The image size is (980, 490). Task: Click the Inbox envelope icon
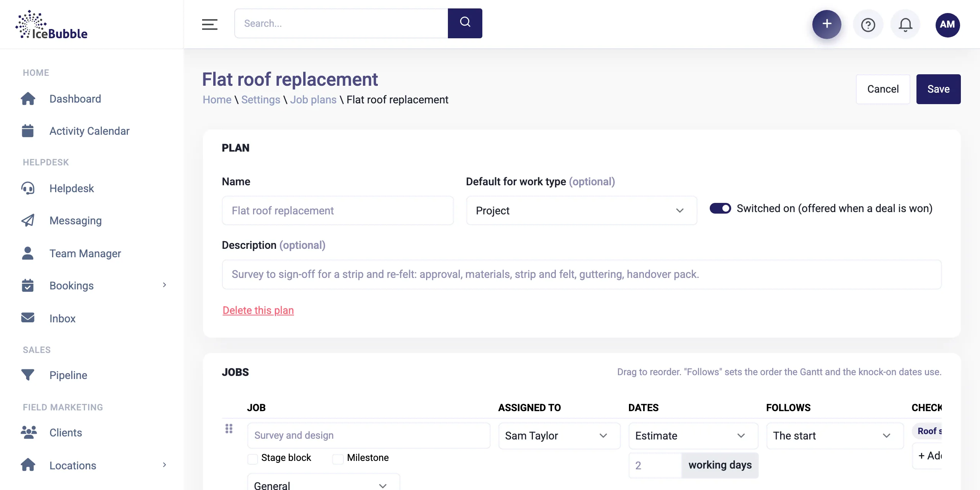coord(28,318)
